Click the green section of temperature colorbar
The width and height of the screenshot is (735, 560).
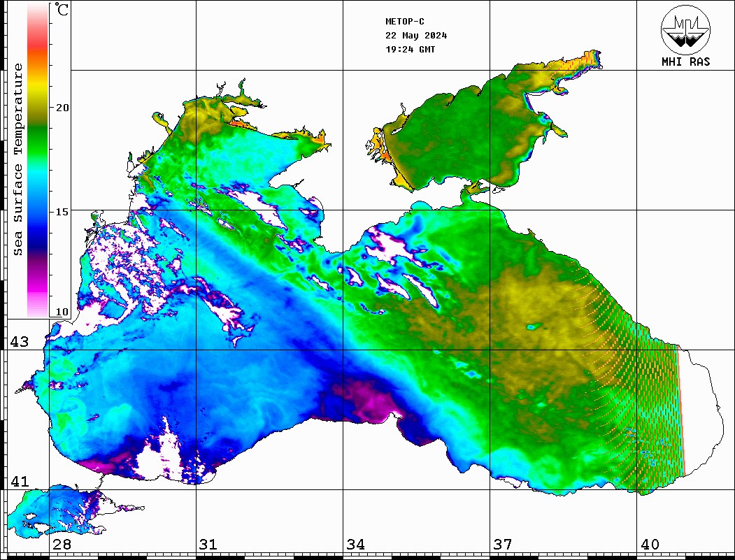pos(38,143)
